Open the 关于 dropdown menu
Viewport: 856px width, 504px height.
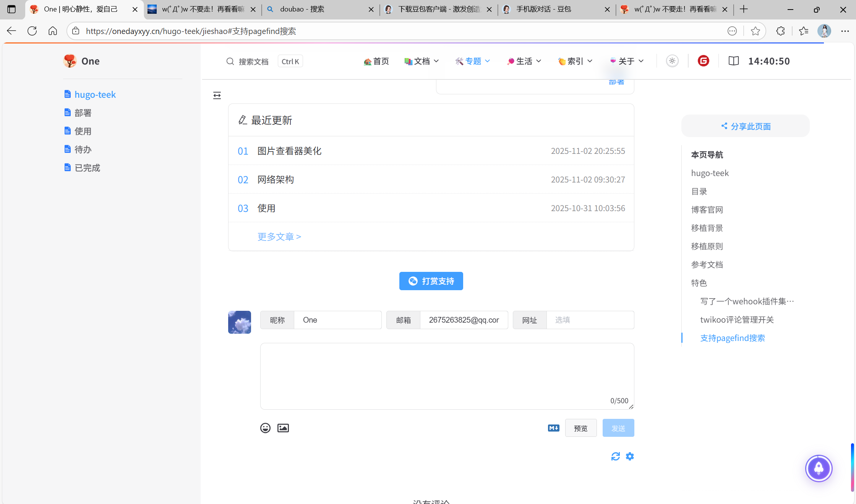pos(627,61)
